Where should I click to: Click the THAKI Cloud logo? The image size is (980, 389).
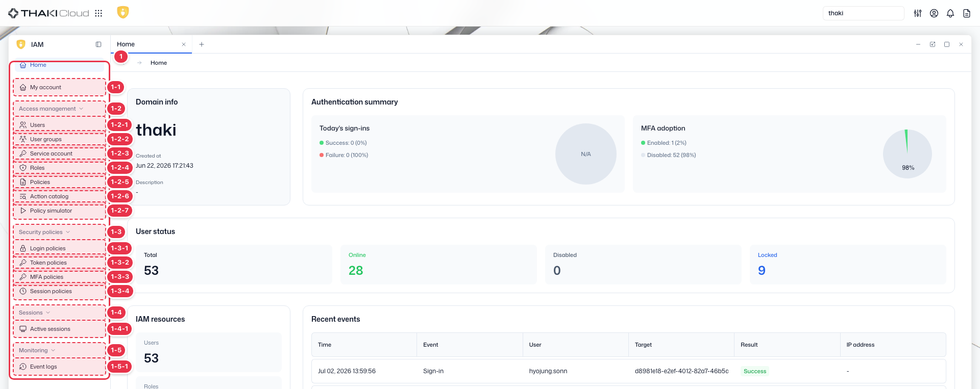pyautogui.click(x=48, y=13)
